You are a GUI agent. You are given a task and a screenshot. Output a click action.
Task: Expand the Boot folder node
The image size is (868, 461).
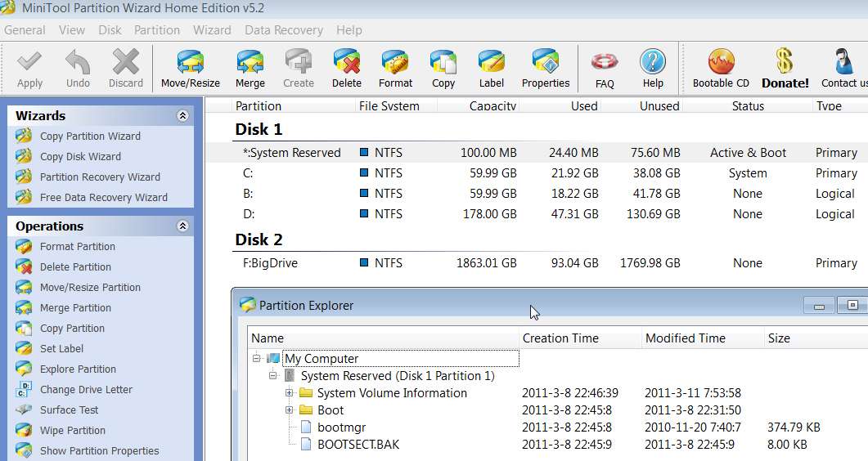pyautogui.click(x=289, y=410)
